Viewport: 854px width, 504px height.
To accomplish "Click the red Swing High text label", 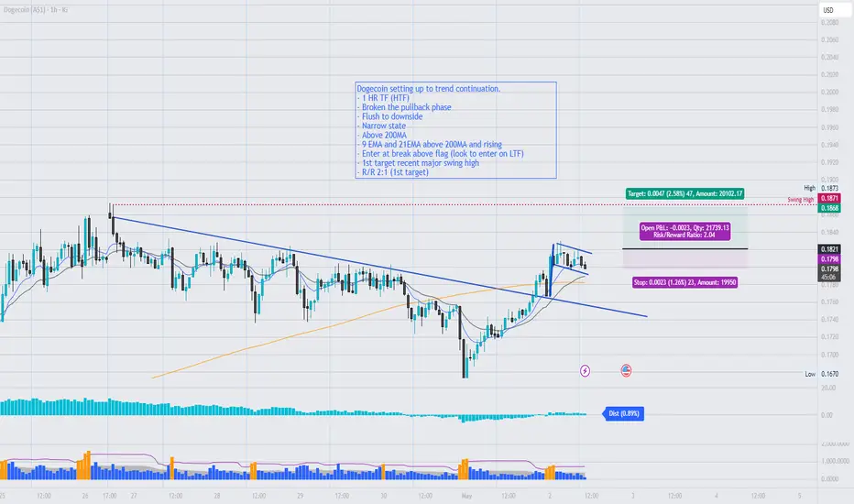I will click(800, 200).
